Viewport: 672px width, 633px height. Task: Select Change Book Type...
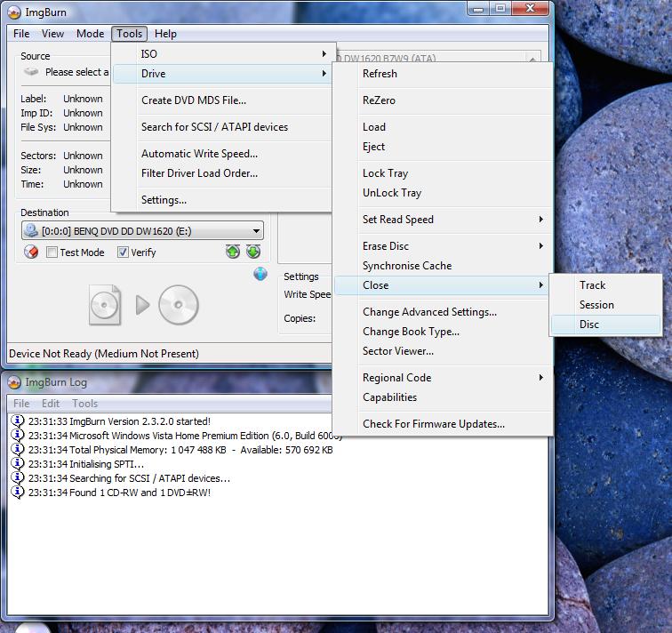[x=444, y=332]
